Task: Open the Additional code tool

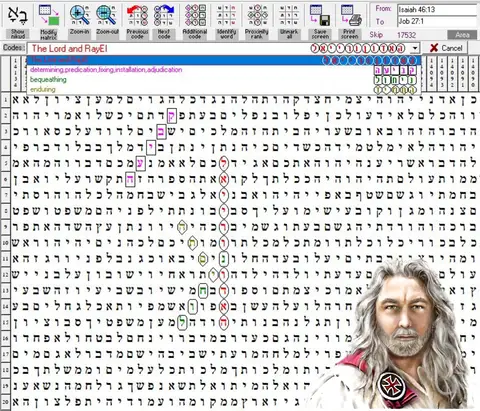Action: [195, 15]
